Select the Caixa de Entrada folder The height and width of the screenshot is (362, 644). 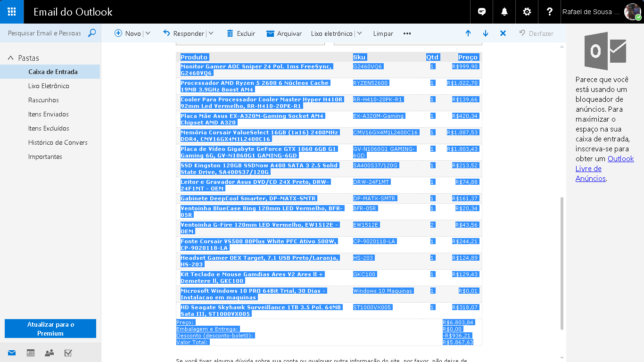point(50,72)
